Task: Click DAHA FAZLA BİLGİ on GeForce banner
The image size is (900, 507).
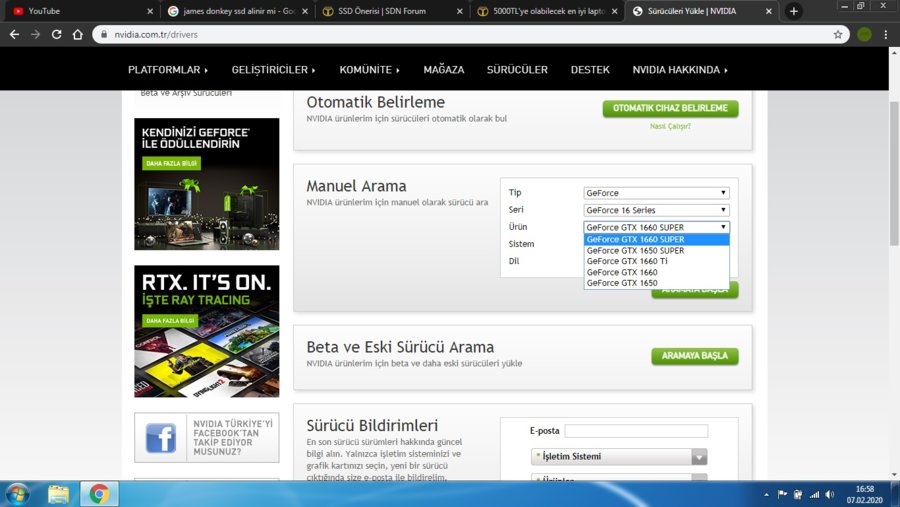Action: [171, 164]
